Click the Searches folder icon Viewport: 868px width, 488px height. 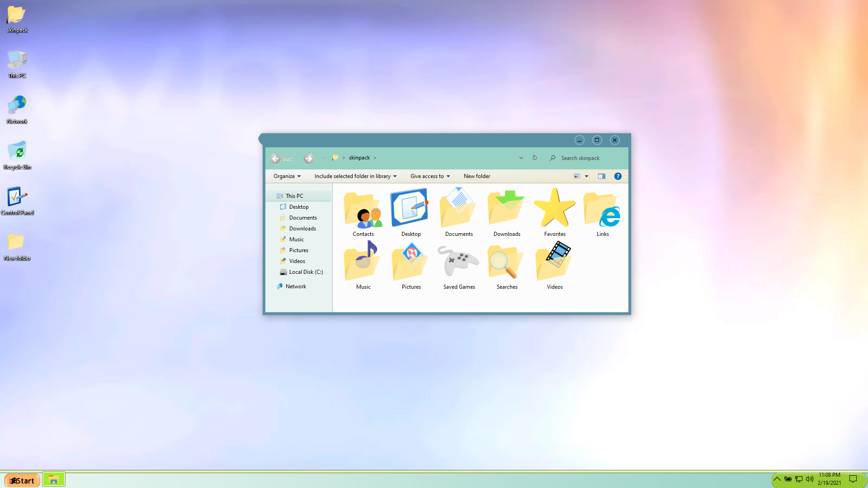pyautogui.click(x=506, y=262)
